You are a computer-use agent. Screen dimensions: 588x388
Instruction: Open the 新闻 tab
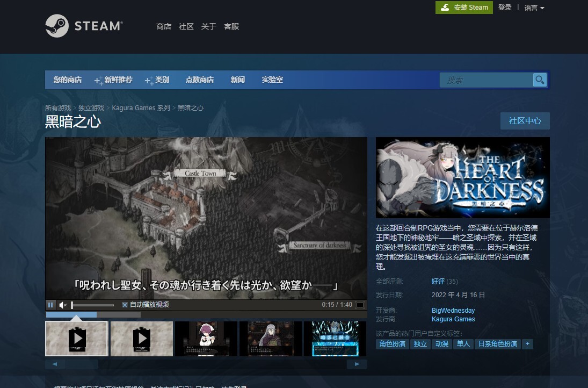point(238,80)
